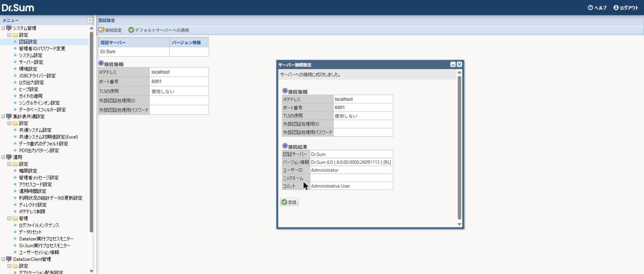This screenshot has height=274, width=644.
Task: Open IPアドレス制限 in the menu tree
Action: click(32, 211)
